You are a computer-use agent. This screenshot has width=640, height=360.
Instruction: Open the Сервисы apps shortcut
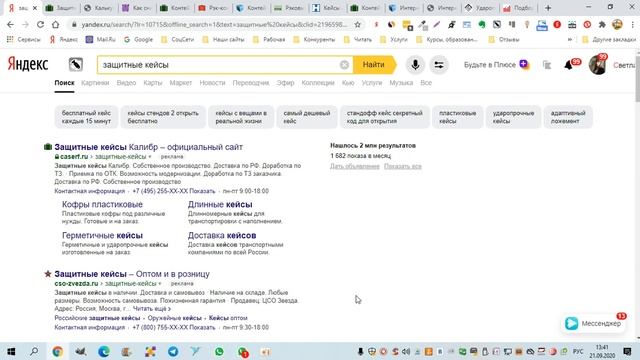[x=23, y=40]
